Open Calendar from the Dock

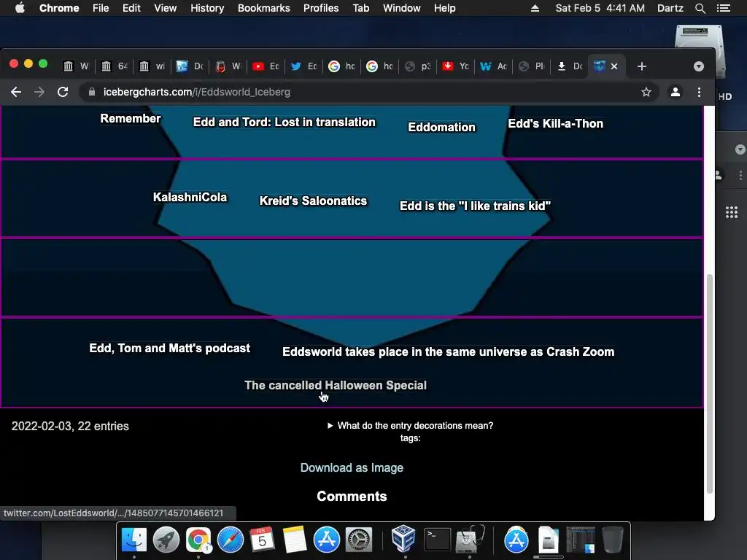pyautogui.click(x=262, y=540)
